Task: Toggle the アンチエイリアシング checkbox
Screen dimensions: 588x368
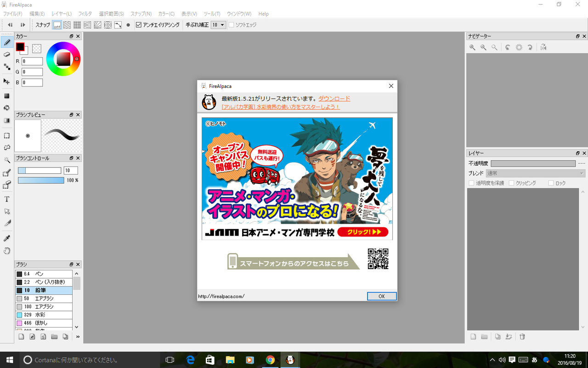Action: [x=139, y=25]
